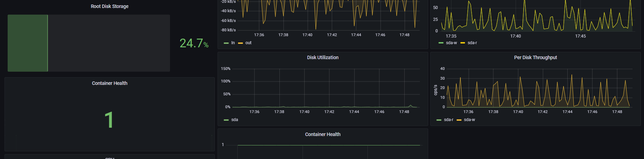The height and width of the screenshot is (159, 644).
Task: Click the 150% axis label in Disk Utilization
Action: tap(226, 69)
